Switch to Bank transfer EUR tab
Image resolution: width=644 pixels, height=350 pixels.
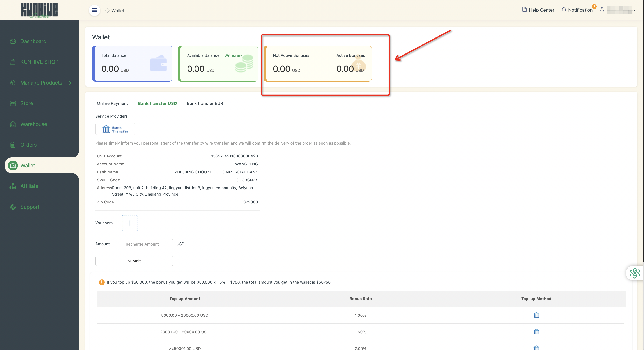[x=205, y=103]
